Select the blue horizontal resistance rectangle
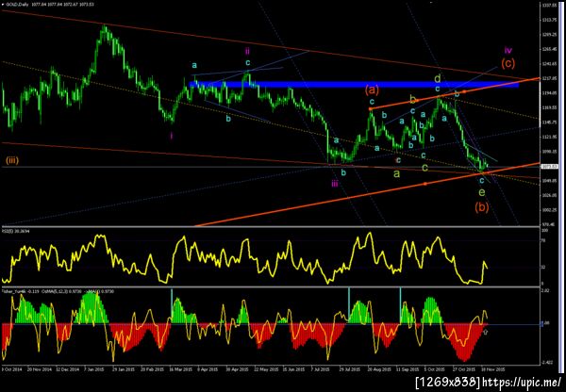This screenshot has height=392, width=566. pyautogui.click(x=354, y=85)
